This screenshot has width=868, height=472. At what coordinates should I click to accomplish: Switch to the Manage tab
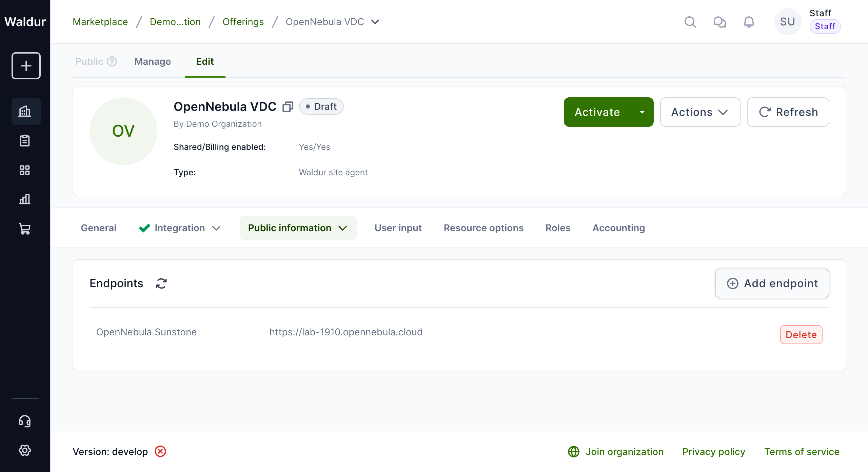point(153,61)
